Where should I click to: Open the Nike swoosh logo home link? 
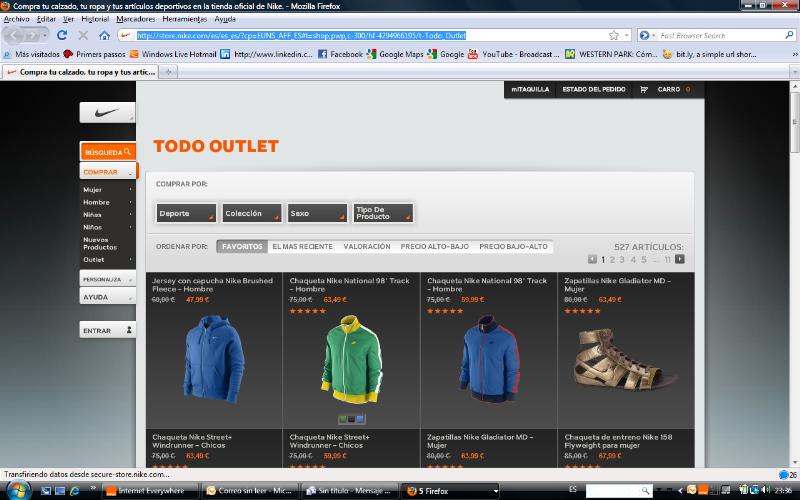click(x=107, y=112)
